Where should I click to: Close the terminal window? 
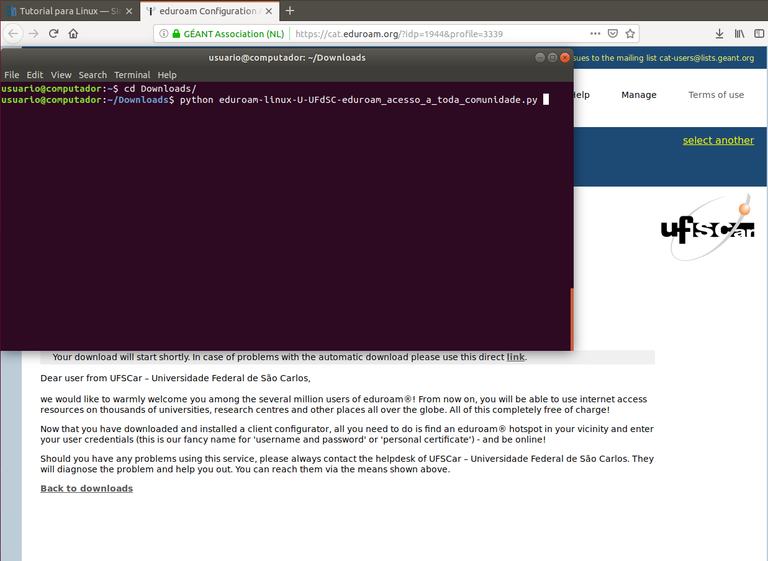pyautogui.click(x=565, y=57)
